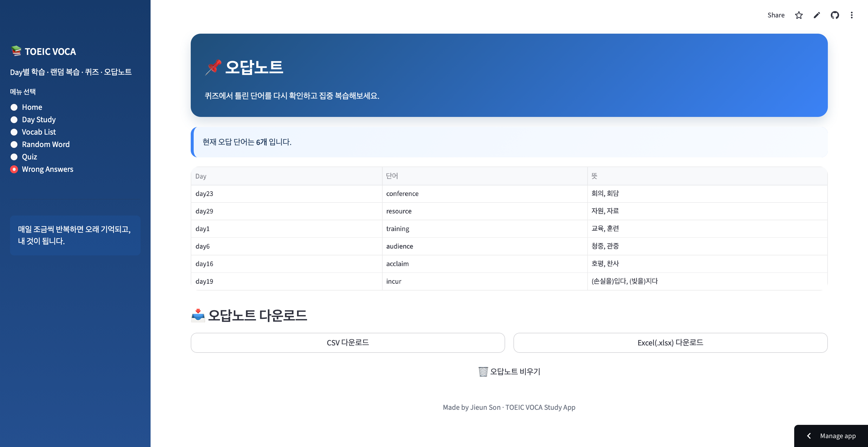
Task: Select the Quiz radio option
Action: [14, 157]
